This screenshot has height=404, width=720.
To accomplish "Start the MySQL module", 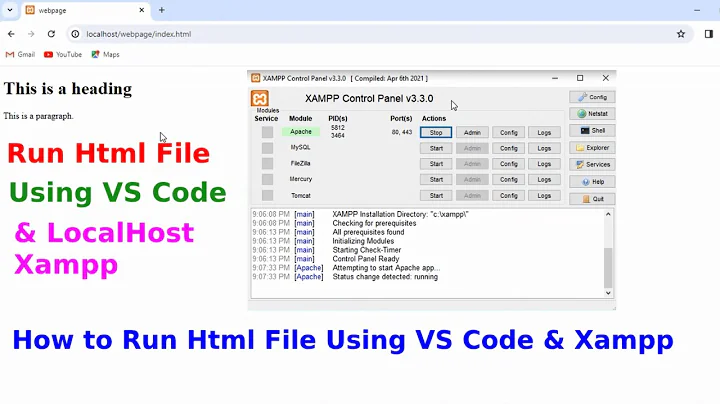I will [436, 148].
